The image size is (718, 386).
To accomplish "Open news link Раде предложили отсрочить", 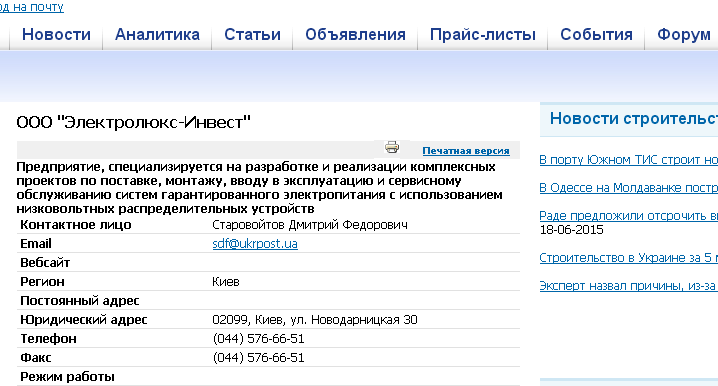I will [x=628, y=216].
